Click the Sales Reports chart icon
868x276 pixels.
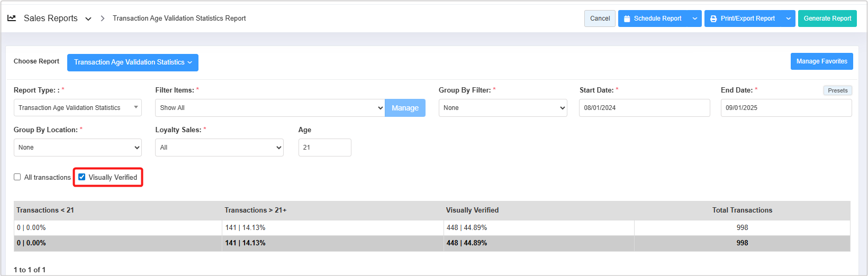tap(12, 18)
